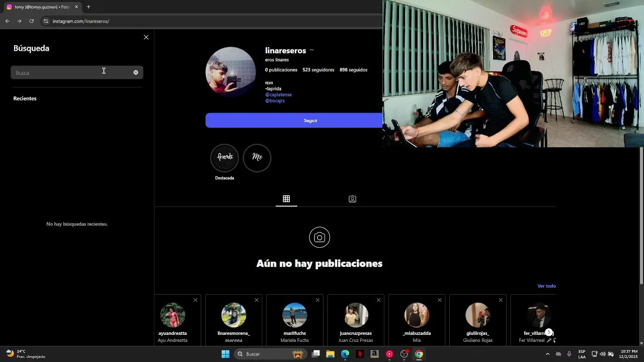
Task: Open the linareseros profile options (three dots)
Action: 311,50
